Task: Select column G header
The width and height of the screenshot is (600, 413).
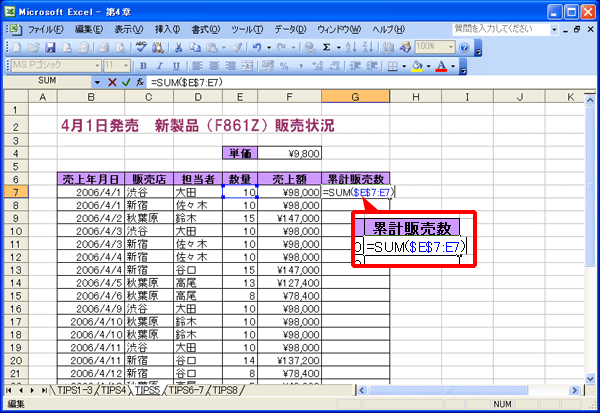Action: click(355, 97)
